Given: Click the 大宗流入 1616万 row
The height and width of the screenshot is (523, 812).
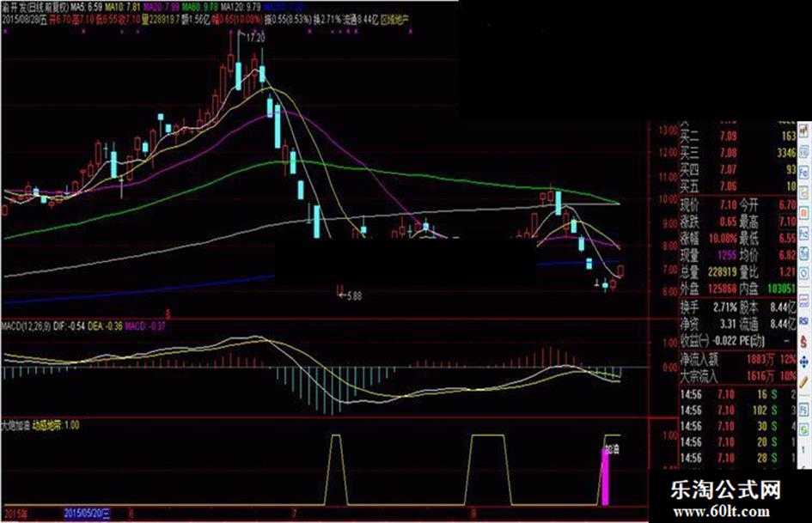Looking at the screenshot, I should (x=737, y=376).
